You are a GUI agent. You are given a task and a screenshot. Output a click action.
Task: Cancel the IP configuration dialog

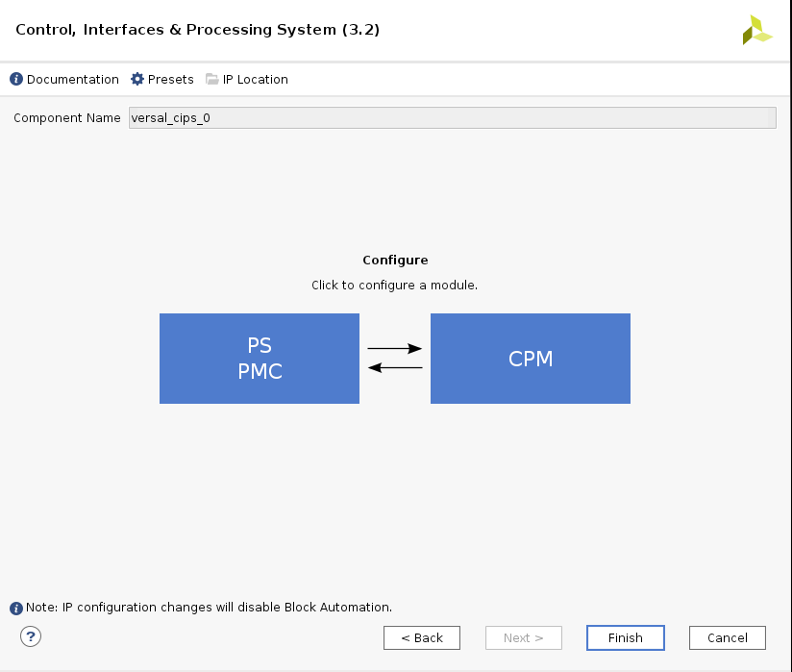tap(728, 638)
